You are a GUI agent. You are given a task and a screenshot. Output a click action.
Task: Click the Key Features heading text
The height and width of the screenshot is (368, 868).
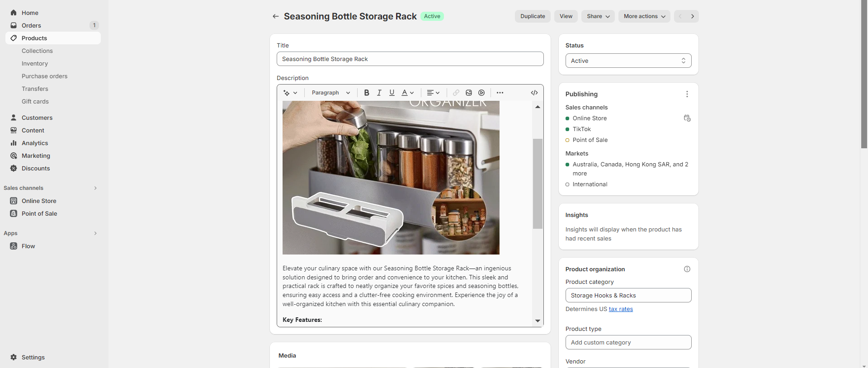[302, 320]
